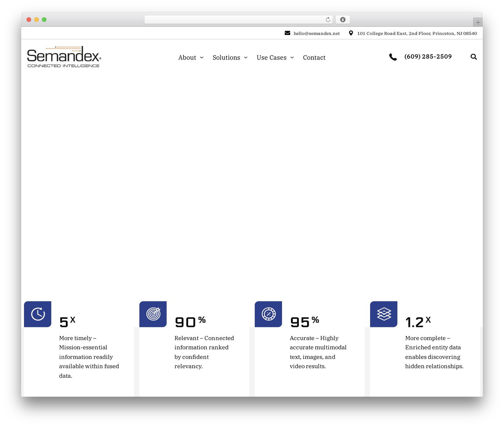This screenshot has width=504, height=427.
Task: Click the phone handset icon
Action: [x=393, y=57]
